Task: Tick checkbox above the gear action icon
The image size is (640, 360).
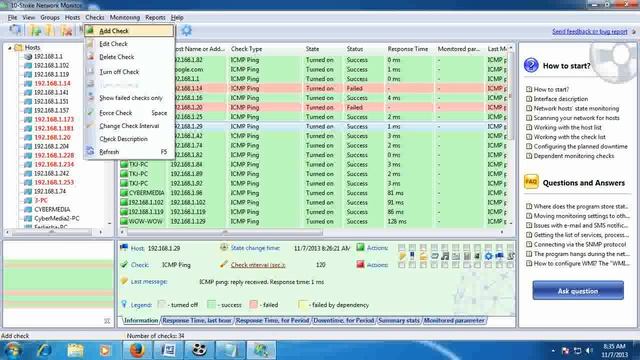Action: [x=488, y=247]
